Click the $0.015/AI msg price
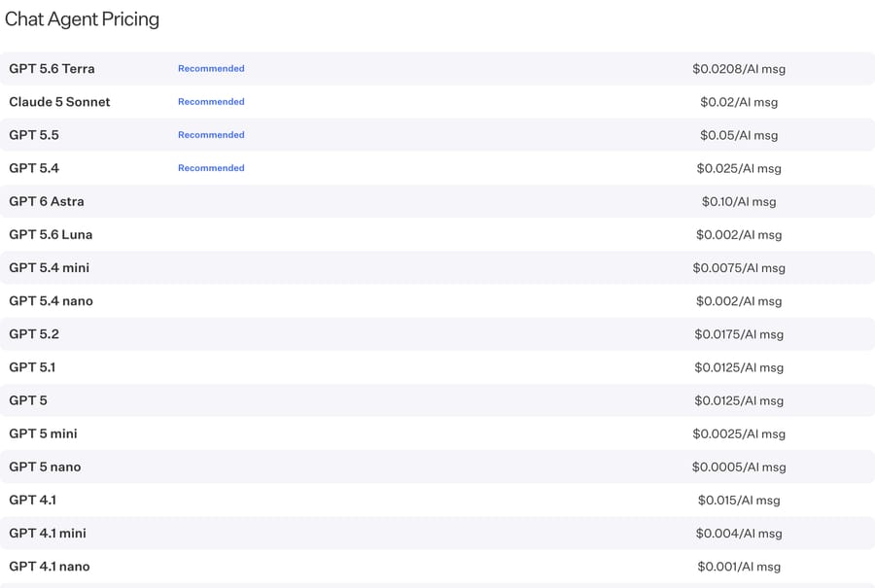The image size is (875, 588). 739,501
